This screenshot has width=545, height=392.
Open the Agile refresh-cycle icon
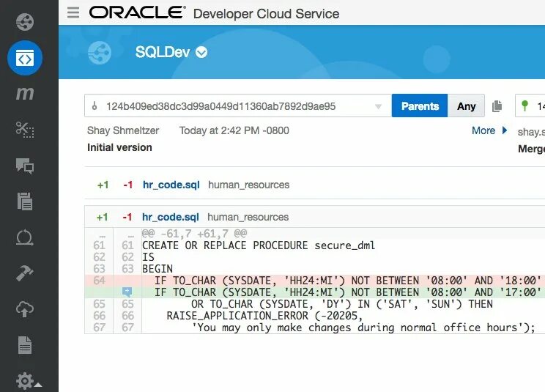click(x=25, y=238)
